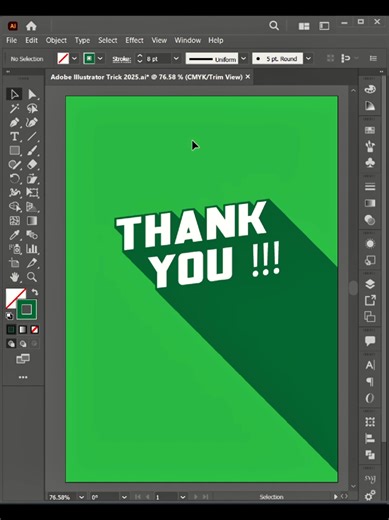Set paint mode to Color
389x520 pixels.
(x=11, y=330)
